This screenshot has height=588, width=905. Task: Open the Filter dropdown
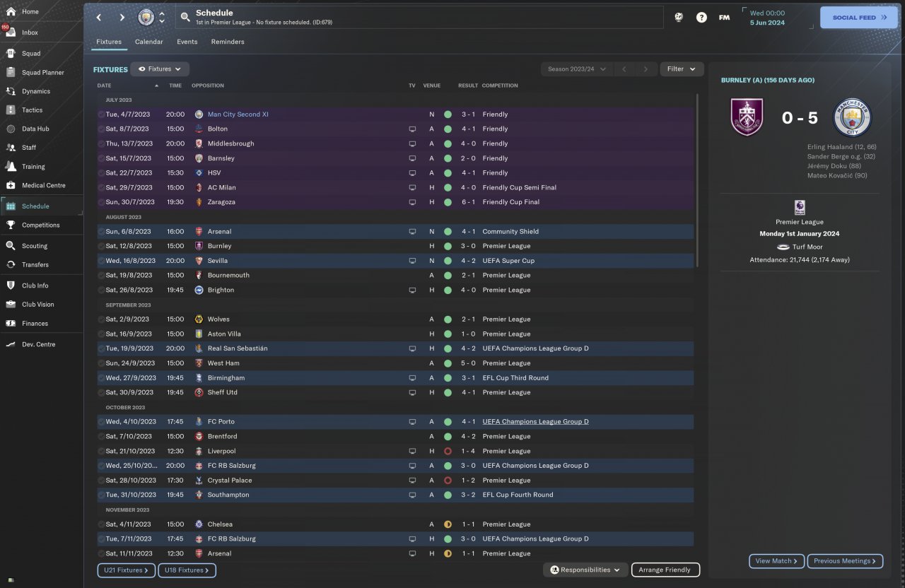tap(682, 69)
